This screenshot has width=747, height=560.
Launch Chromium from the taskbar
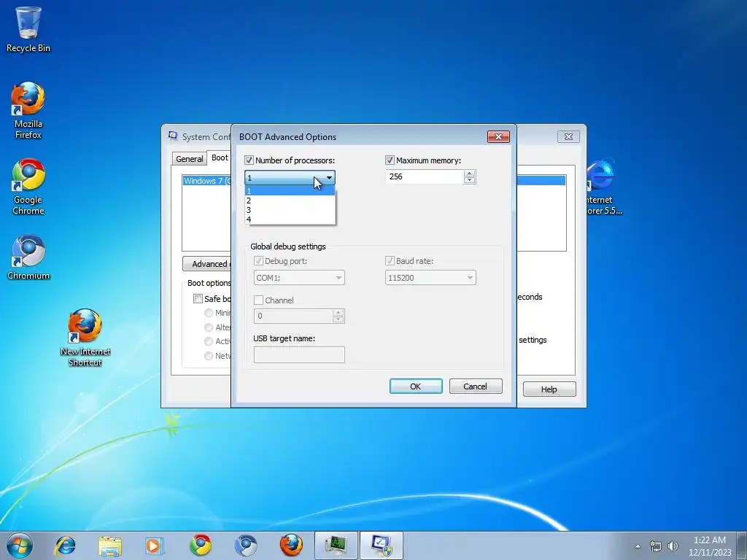245,545
